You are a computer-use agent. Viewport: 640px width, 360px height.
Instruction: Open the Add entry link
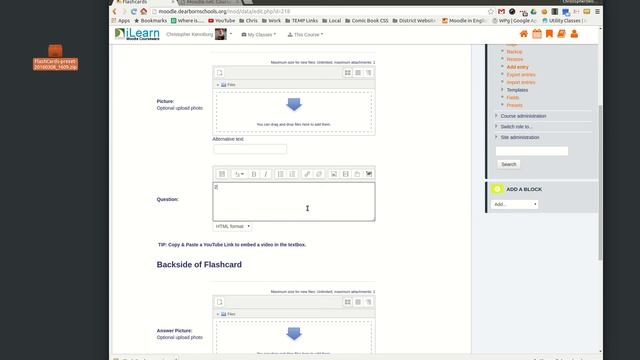click(518, 67)
